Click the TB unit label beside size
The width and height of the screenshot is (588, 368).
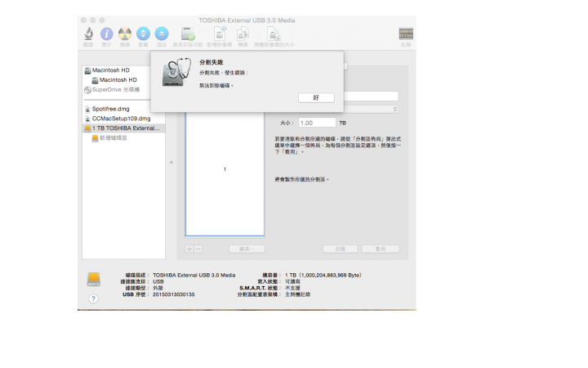point(343,123)
